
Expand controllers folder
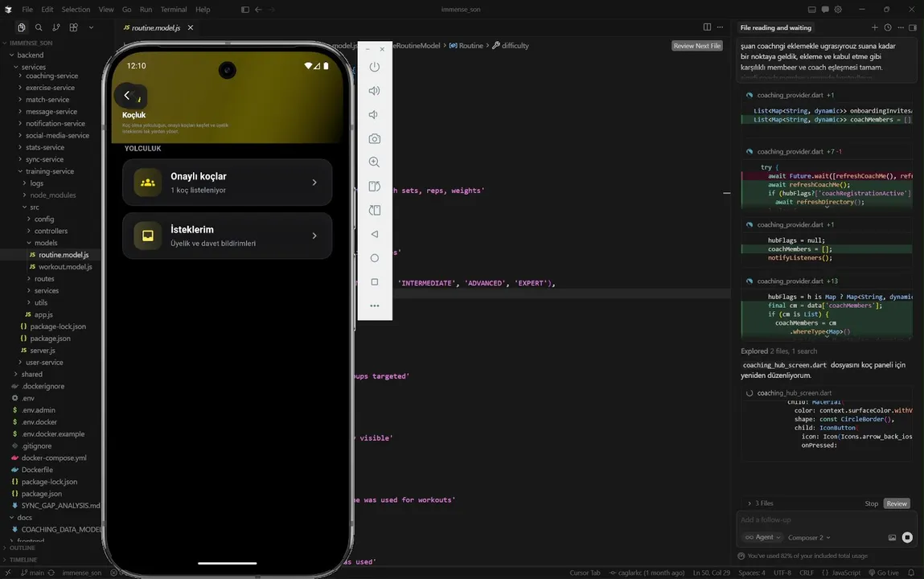(51, 231)
